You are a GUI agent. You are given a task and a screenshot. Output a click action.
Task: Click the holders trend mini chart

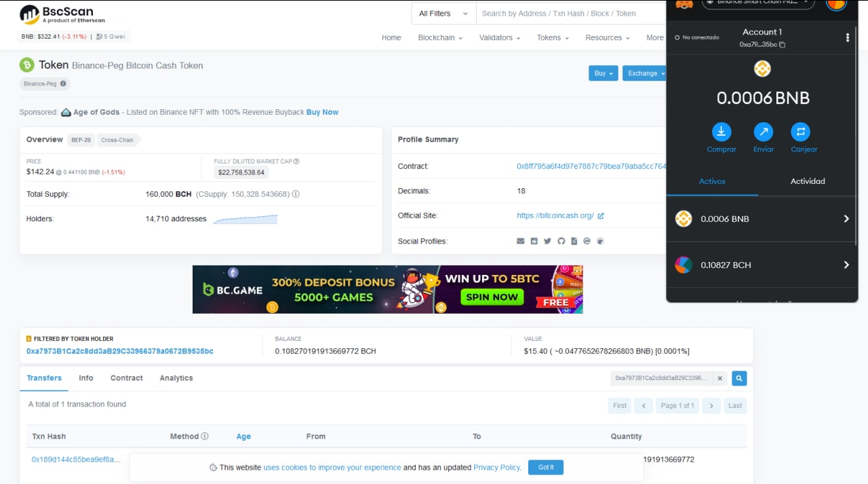click(245, 219)
